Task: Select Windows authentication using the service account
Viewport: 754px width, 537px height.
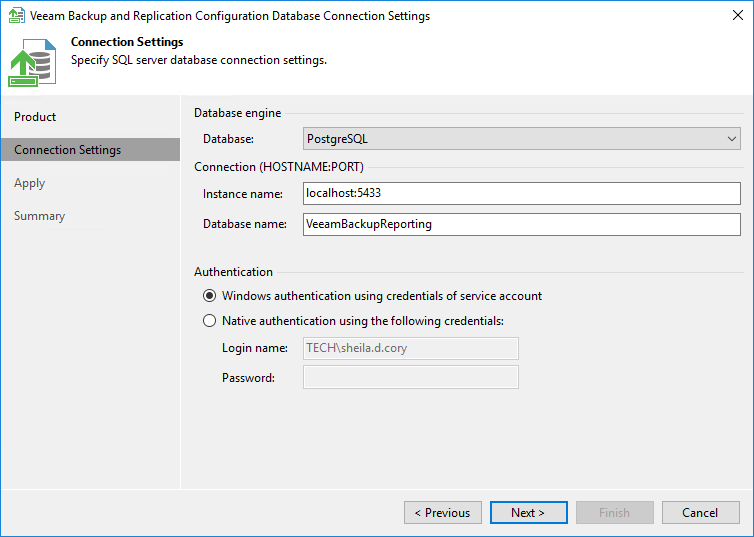Action: click(x=209, y=296)
